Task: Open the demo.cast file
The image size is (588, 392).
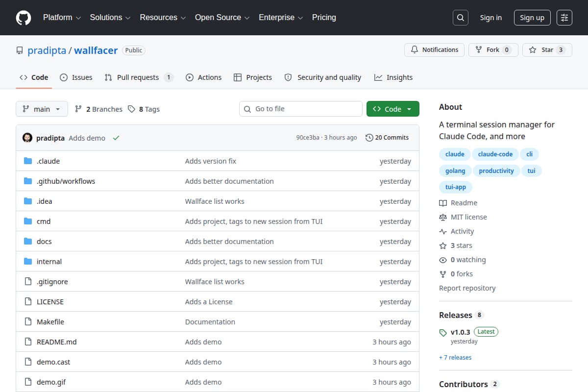Action: click(x=53, y=362)
